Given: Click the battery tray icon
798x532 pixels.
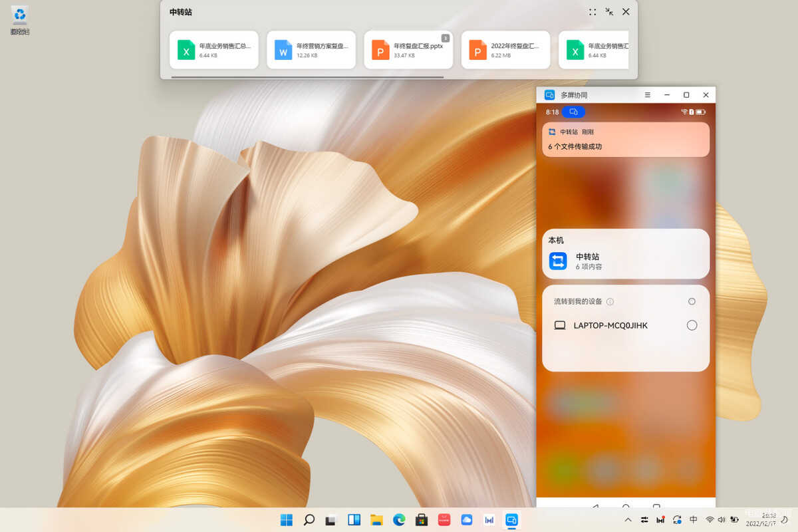Looking at the screenshot, I should pyautogui.click(x=734, y=519).
